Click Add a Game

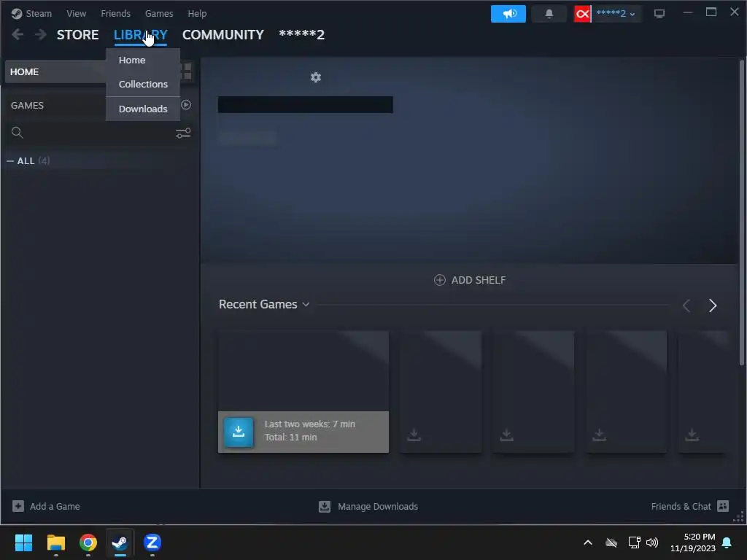click(46, 506)
